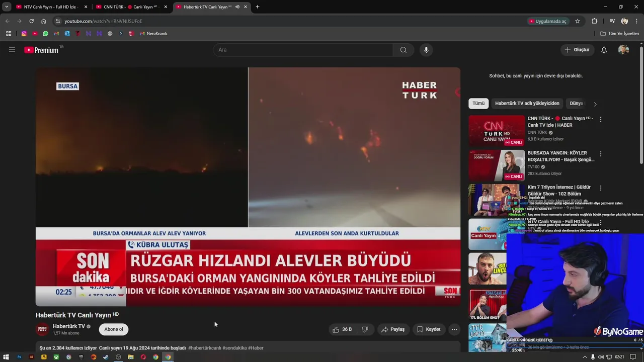Subscribe with the Abone ol button
Image resolution: width=644 pixels, height=362 pixels.
click(114, 329)
